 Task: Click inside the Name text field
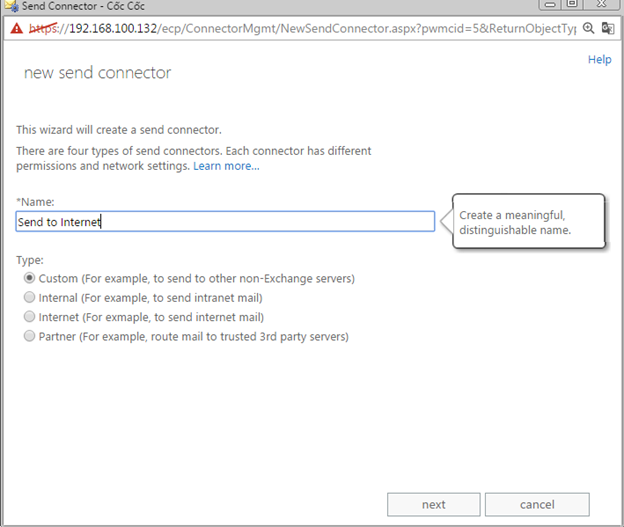(x=225, y=222)
